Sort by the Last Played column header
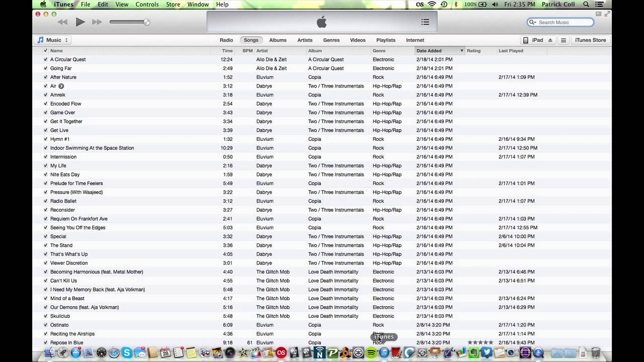The width and height of the screenshot is (644, 362). click(x=521, y=51)
